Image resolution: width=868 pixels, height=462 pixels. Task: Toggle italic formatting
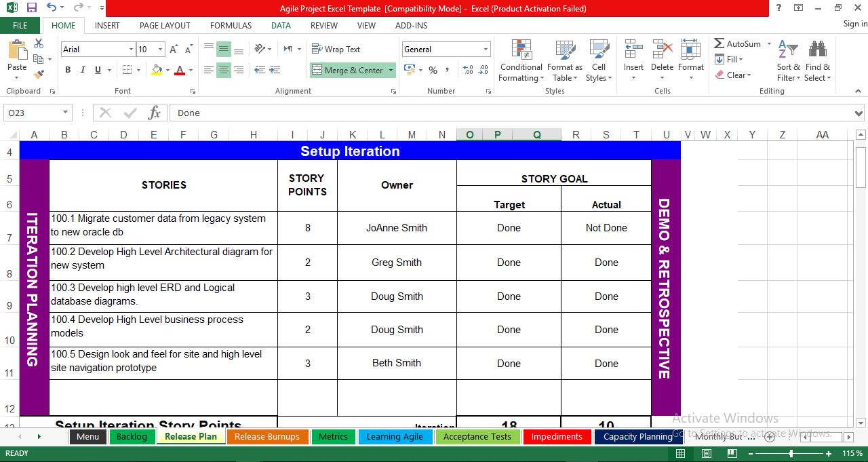(81, 70)
